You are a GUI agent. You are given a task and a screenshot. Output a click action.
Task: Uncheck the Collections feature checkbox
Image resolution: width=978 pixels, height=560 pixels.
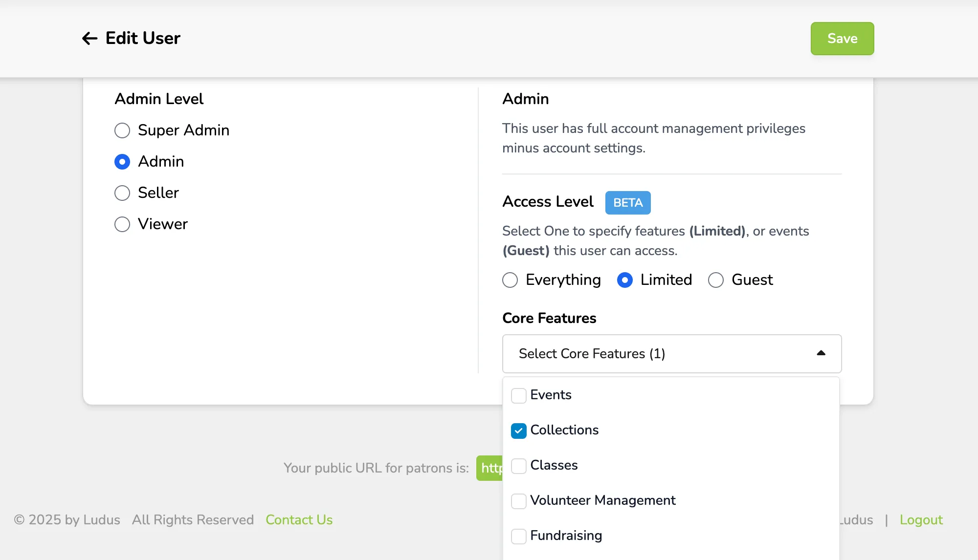pyautogui.click(x=519, y=431)
